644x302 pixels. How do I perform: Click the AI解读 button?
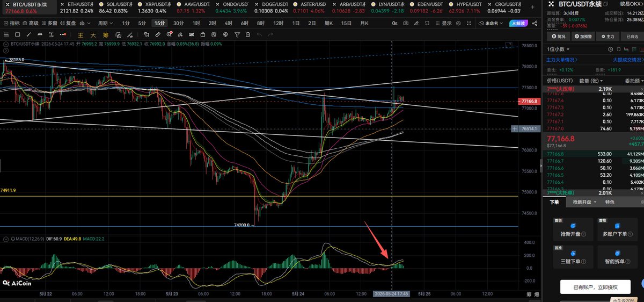point(519,23)
